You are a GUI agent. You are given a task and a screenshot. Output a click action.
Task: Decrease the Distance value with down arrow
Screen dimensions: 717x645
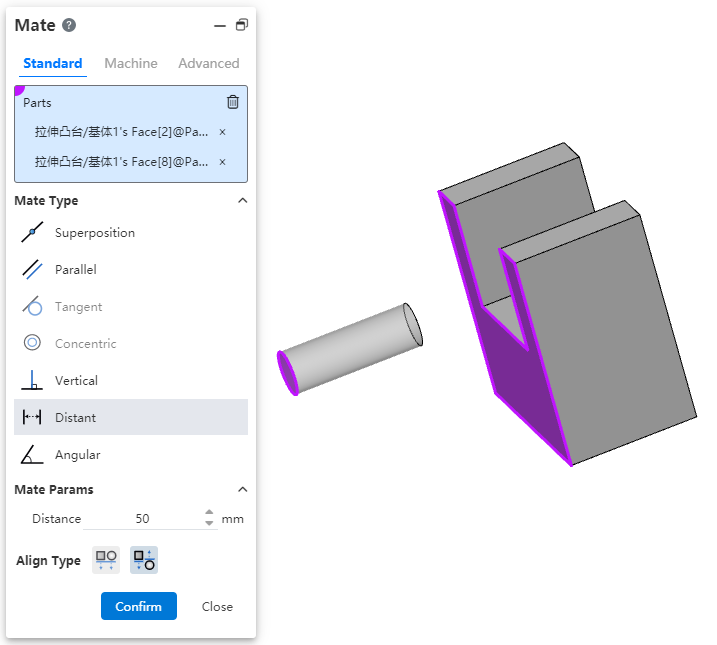pos(209,523)
